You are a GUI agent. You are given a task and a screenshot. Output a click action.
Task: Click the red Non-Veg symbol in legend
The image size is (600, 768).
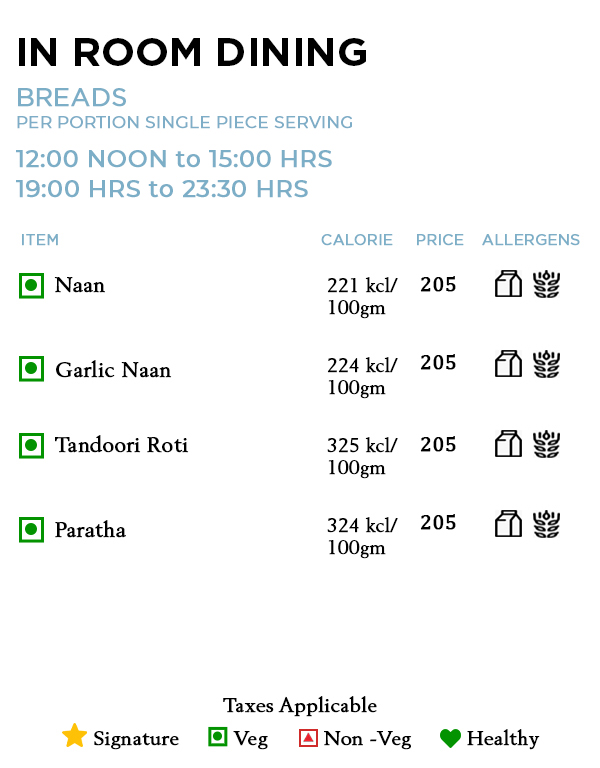click(308, 739)
